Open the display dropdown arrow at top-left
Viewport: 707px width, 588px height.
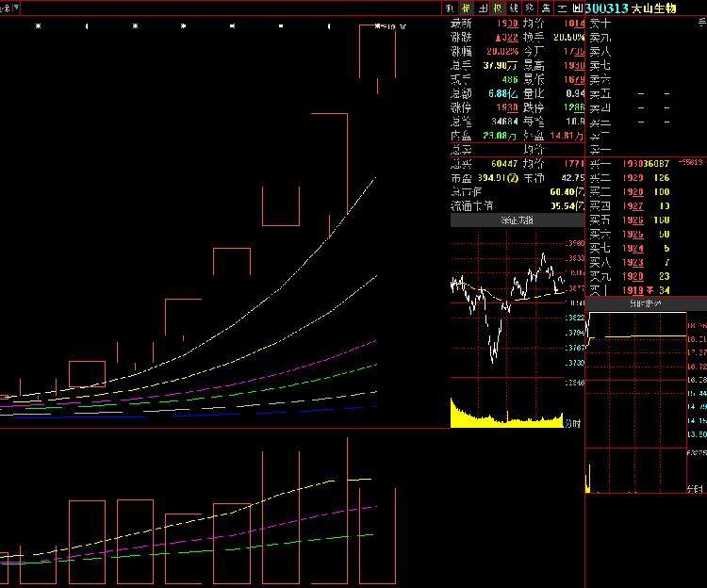coord(16,8)
